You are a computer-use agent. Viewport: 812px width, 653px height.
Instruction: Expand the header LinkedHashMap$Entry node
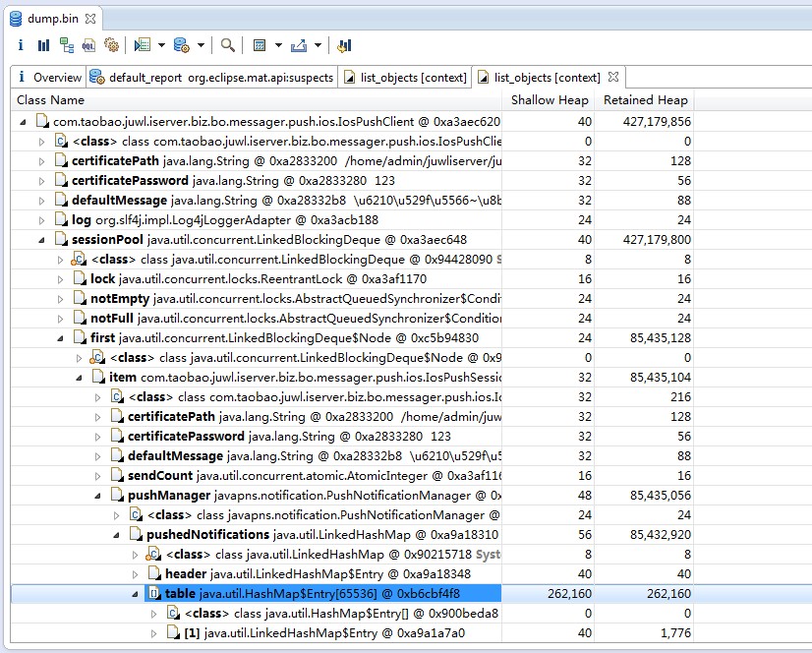click(x=135, y=574)
